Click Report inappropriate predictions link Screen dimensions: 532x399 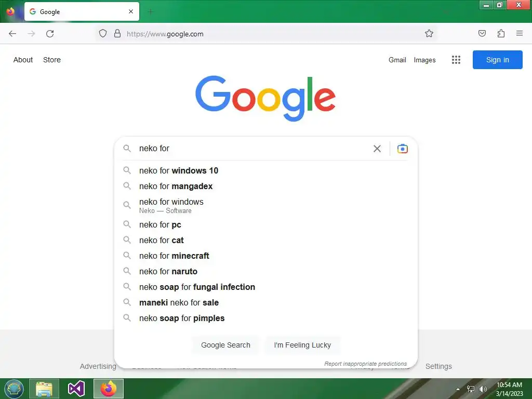[365, 364]
